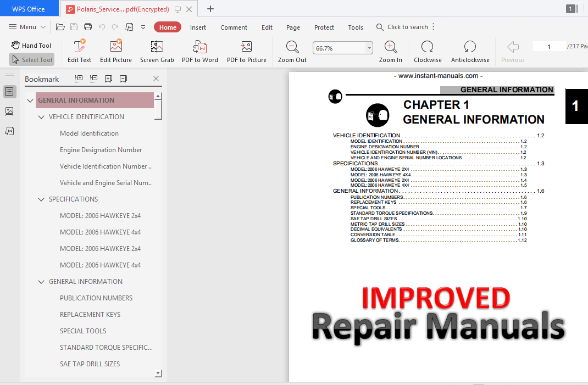Select the PUBLICATION NUMBERS bookmark
This screenshot has height=385, width=588.
click(x=96, y=298)
